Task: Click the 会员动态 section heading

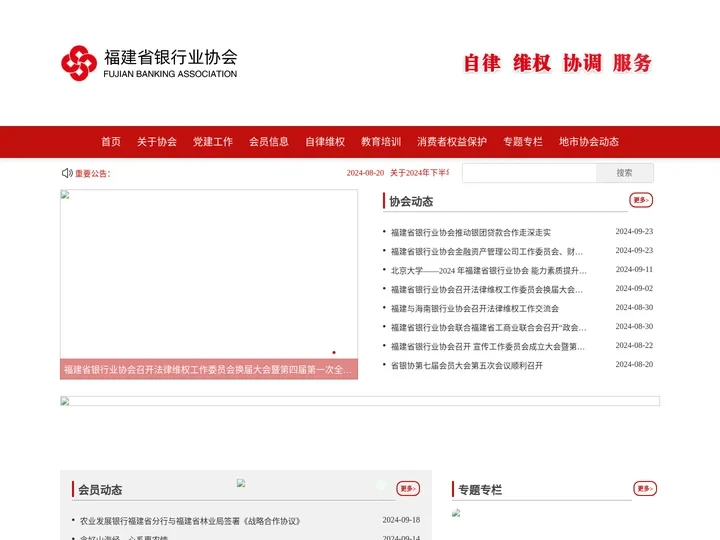Action: point(100,490)
